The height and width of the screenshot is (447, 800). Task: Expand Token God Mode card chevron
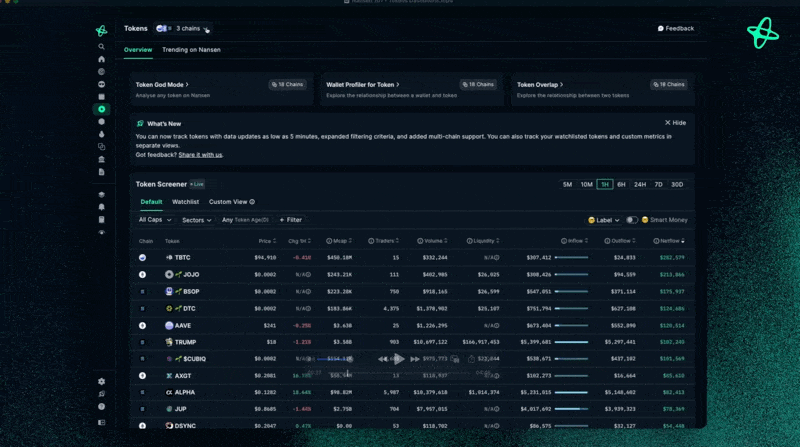point(187,85)
